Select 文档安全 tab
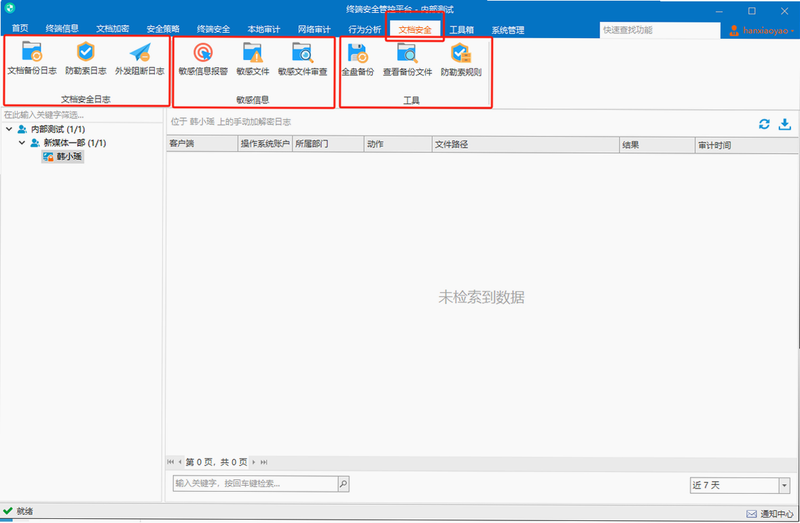 (415, 30)
